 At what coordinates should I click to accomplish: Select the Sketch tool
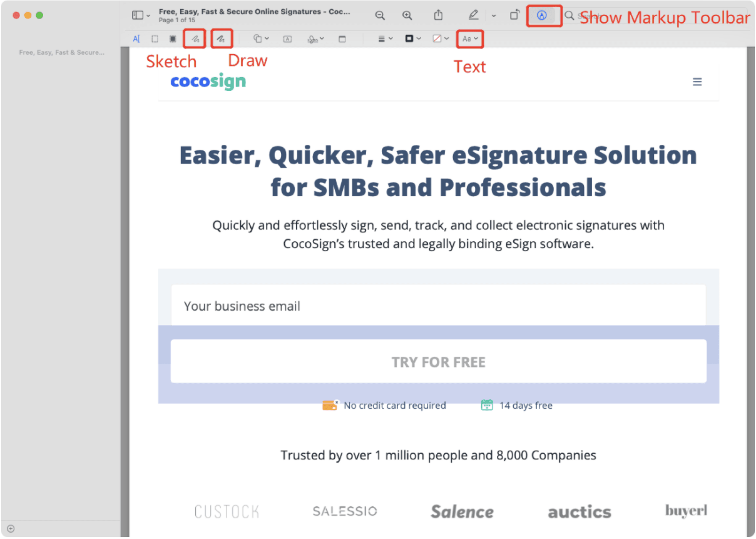pos(194,38)
